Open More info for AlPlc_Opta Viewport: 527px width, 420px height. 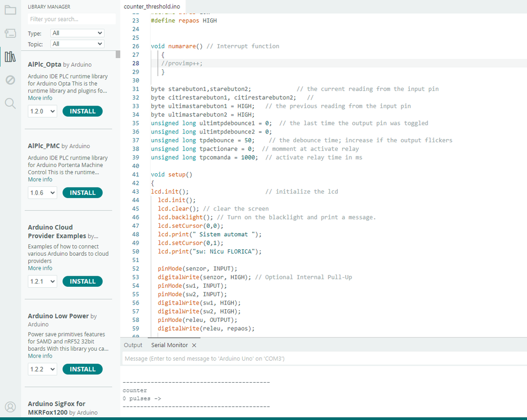[x=40, y=98]
